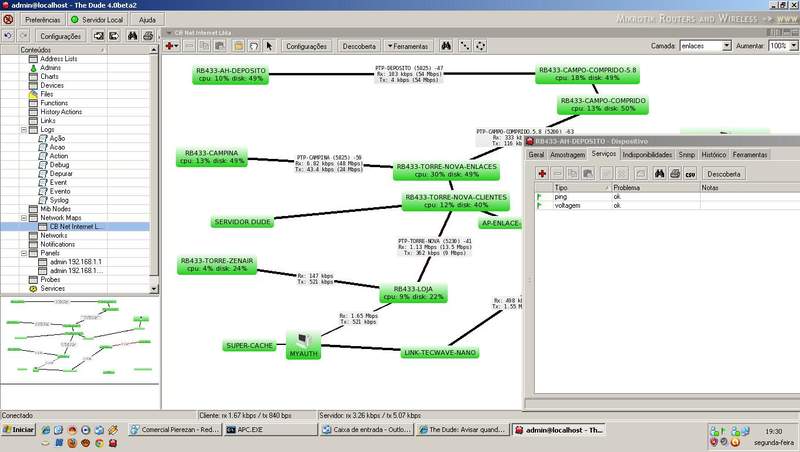
Task: Click Internet Explorer icon in quick launch
Action: point(45,430)
